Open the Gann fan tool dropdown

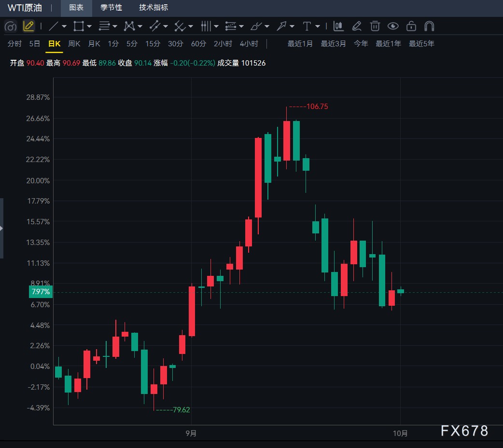[x=191, y=26]
